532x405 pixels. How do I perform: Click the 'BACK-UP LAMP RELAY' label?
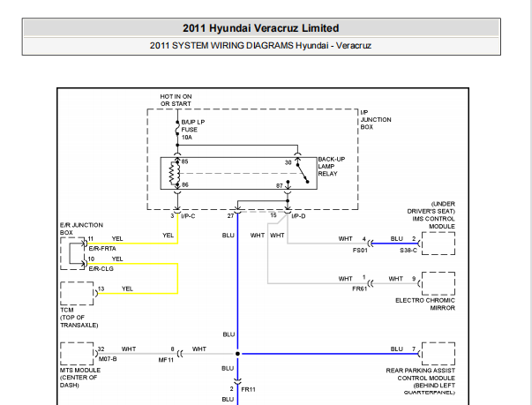click(x=332, y=166)
